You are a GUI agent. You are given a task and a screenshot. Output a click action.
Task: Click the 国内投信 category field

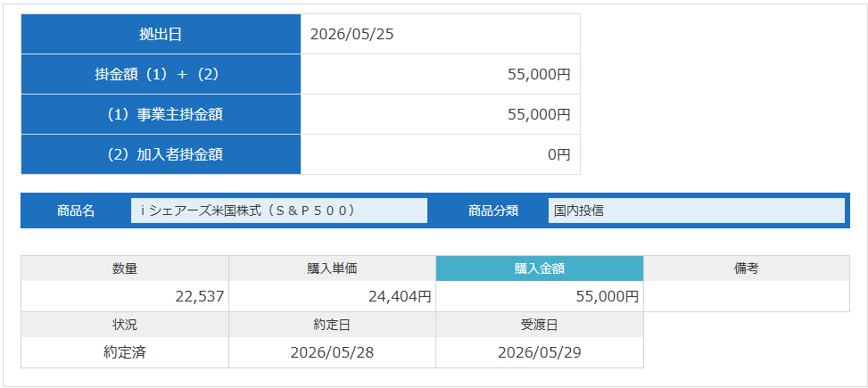point(697,211)
